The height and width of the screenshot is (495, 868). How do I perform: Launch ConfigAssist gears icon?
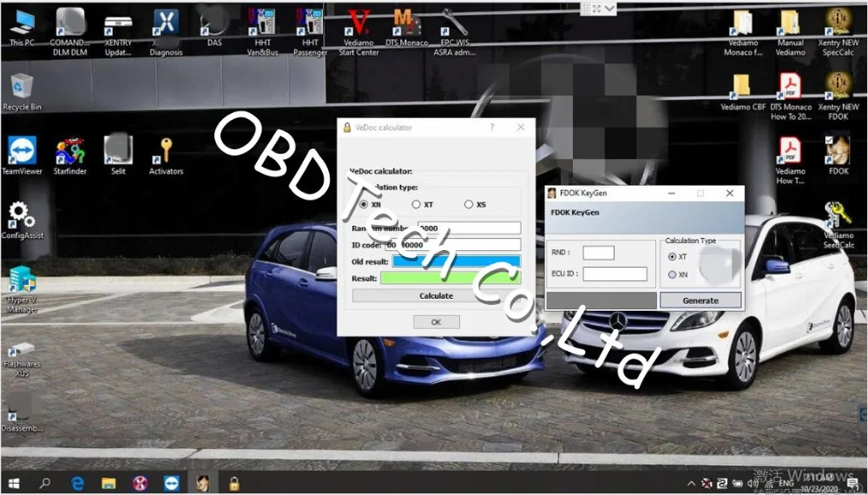23,221
